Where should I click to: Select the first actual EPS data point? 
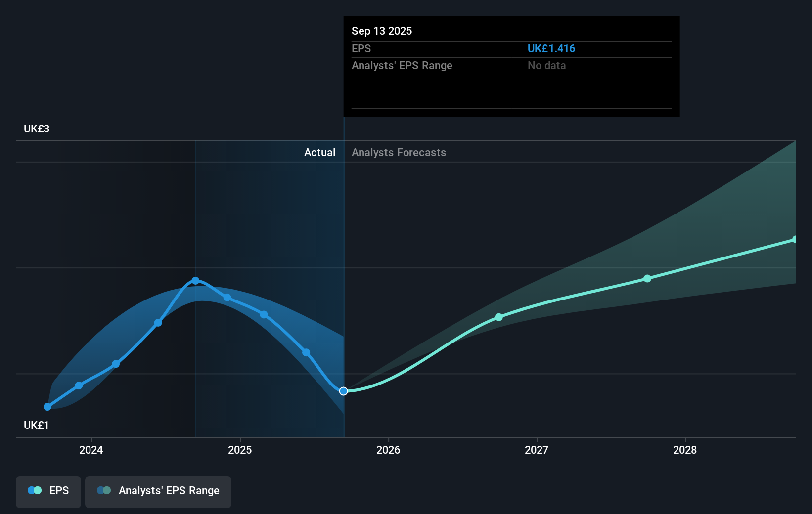point(47,407)
